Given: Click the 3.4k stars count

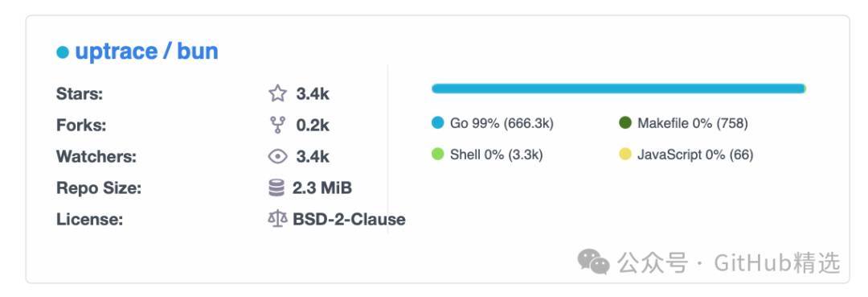Looking at the screenshot, I should [x=313, y=93].
